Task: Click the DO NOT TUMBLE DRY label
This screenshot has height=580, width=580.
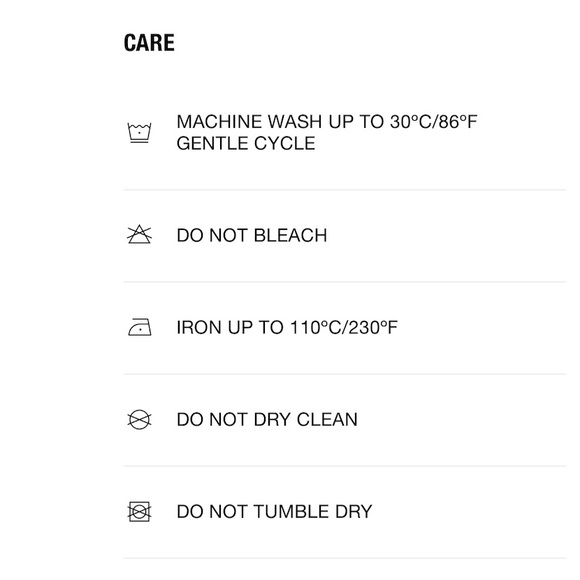Action: pos(274,512)
